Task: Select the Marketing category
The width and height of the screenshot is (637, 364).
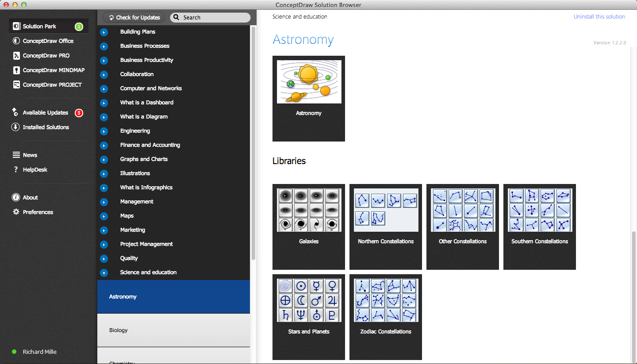Action: pos(133,230)
